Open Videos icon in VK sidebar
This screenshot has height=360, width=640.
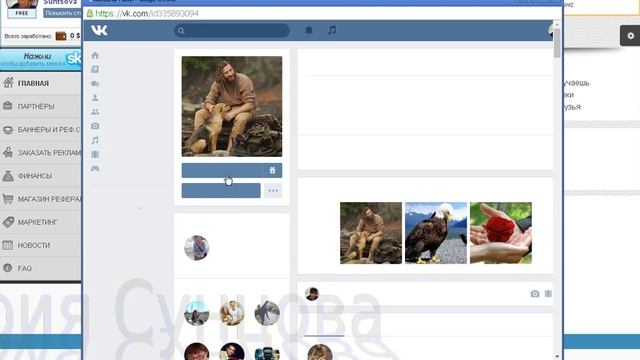click(95, 154)
